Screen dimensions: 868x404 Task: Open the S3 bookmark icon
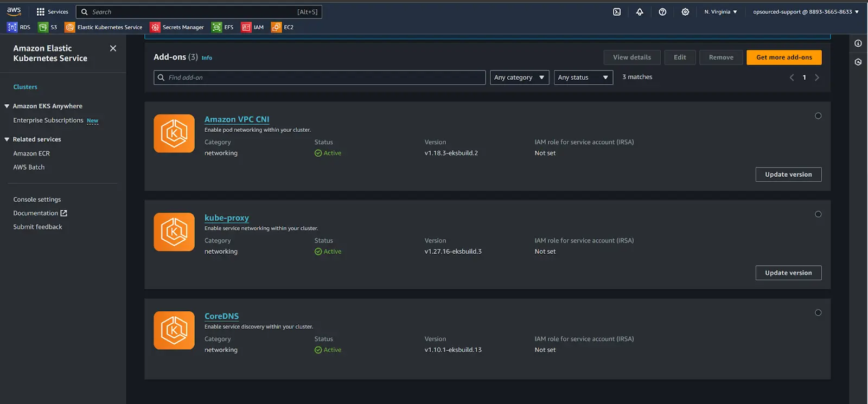coord(43,27)
